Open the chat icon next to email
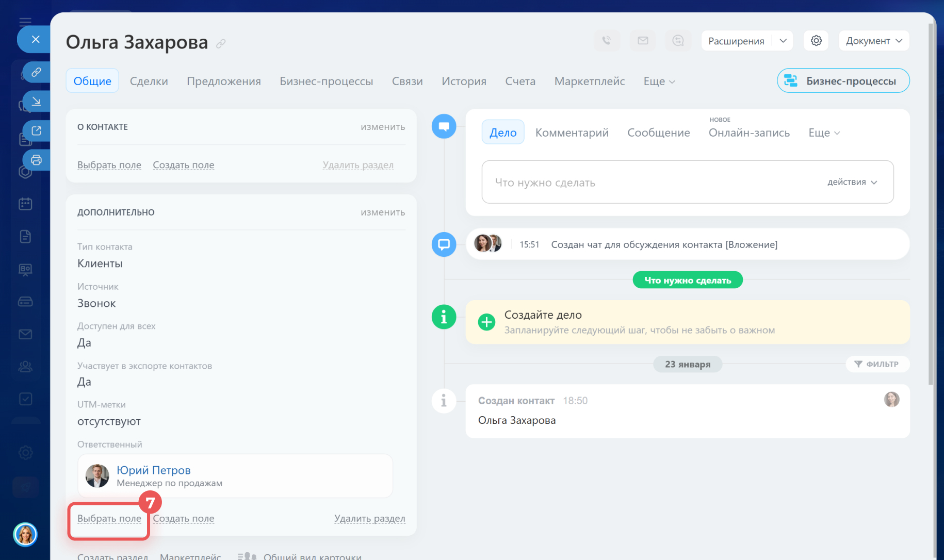The width and height of the screenshot is (944, 560). pyautogui.click(x=678, y=40)
